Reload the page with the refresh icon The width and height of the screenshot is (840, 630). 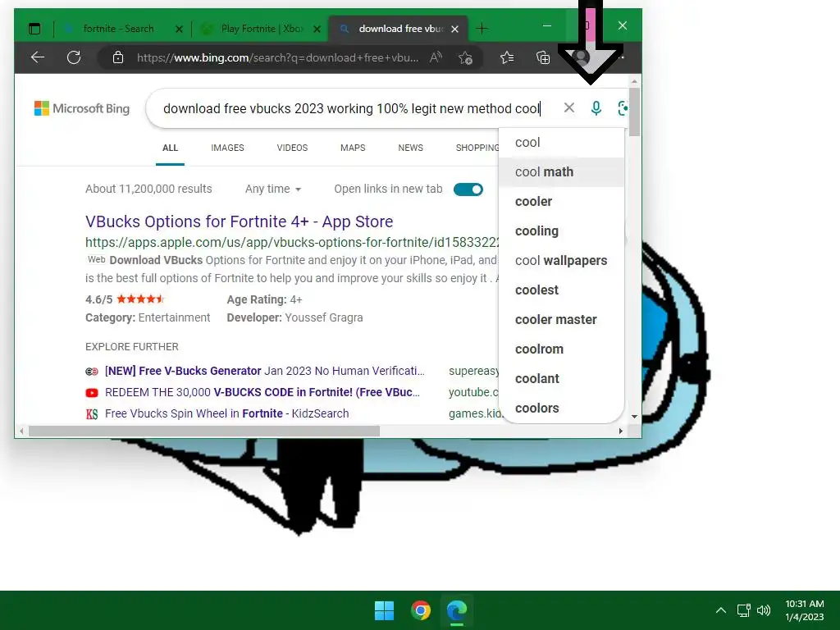[x=74, y=57]
